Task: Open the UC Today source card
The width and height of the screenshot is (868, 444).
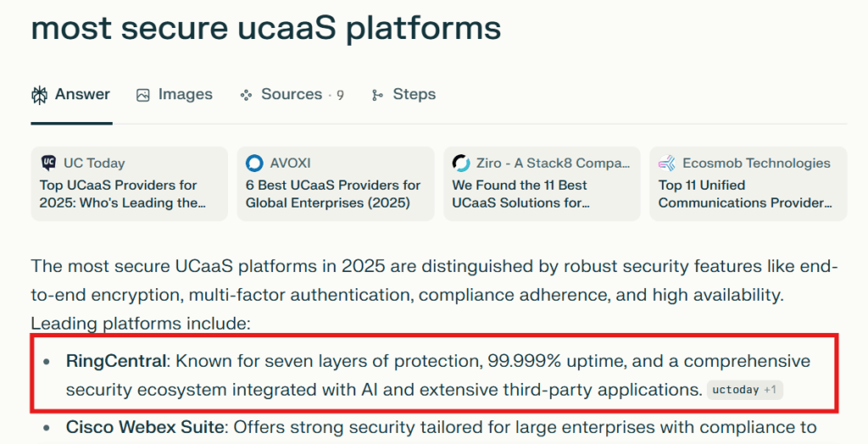Action: click(130, 184)
